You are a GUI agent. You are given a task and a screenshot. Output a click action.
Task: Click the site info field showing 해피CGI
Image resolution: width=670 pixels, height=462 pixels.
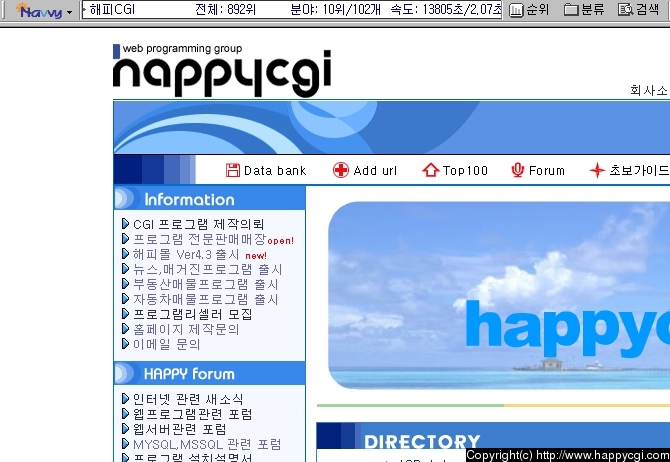[x=292, y=9]
